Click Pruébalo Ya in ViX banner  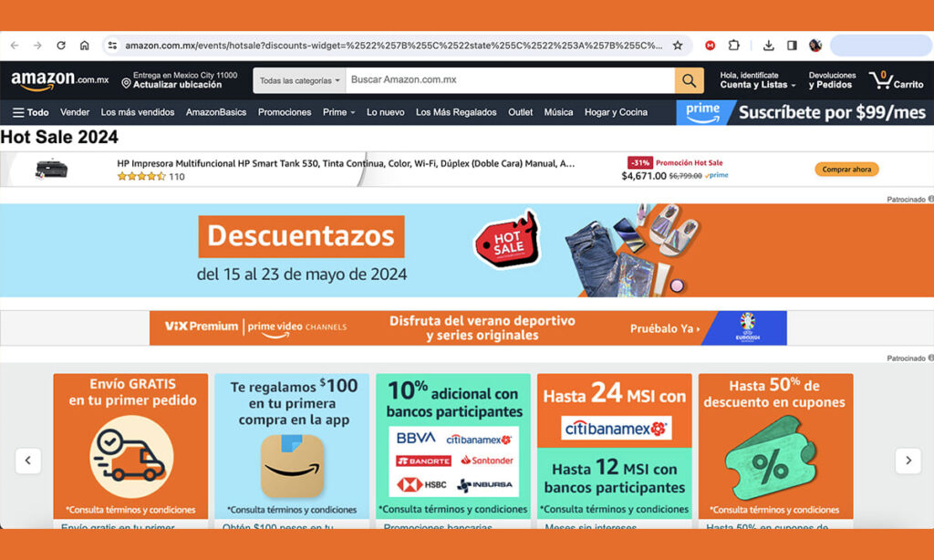[665, 329]
